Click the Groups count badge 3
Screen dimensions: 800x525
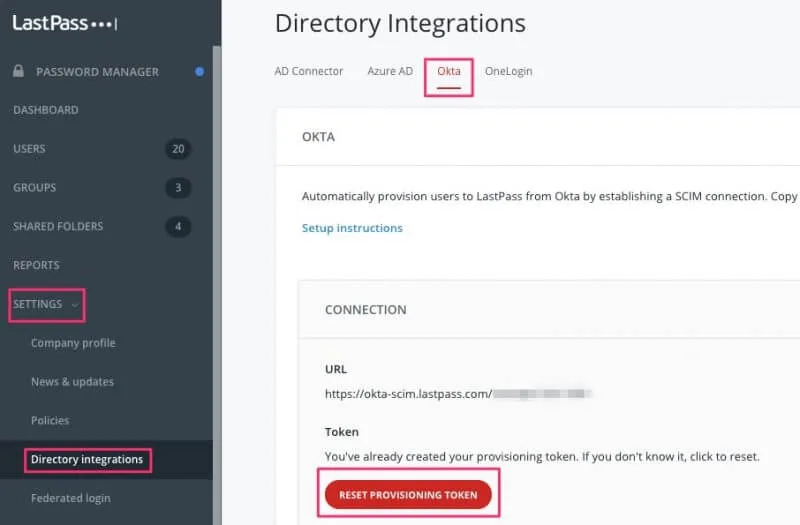coord(178,188)
